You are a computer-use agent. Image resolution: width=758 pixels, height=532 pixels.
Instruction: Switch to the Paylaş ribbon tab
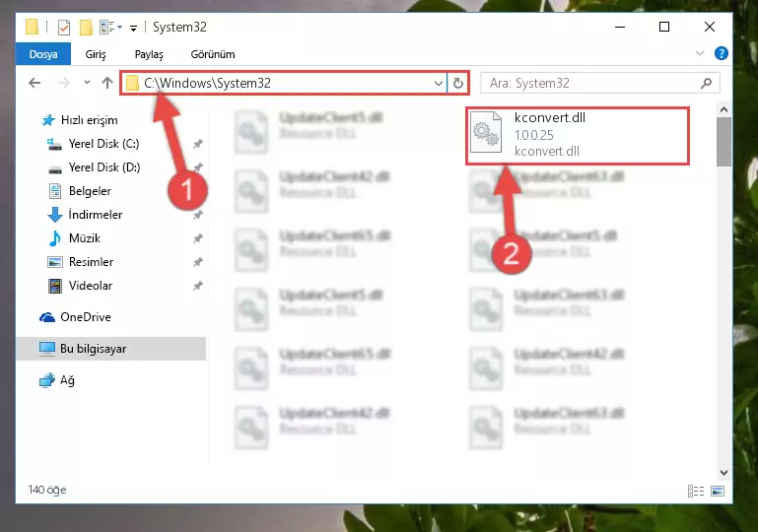coord(149,54)
